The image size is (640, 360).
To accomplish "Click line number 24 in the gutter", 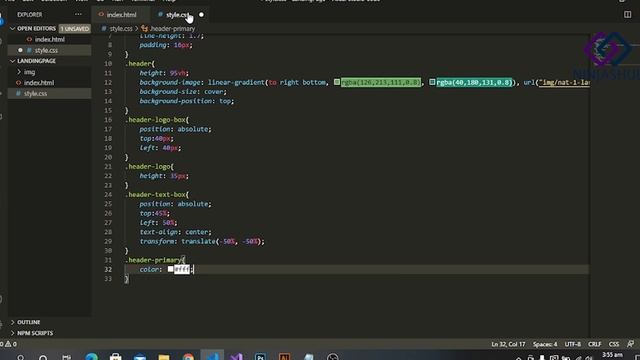I will click(x=108, y=194).
